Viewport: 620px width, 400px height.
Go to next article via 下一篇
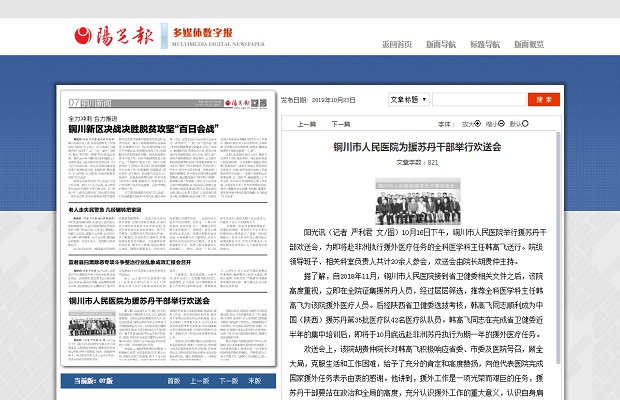341,124
